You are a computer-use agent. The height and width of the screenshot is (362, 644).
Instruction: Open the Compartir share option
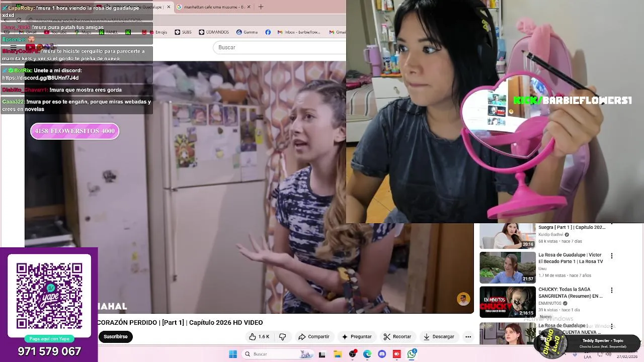tap(313, 337)
